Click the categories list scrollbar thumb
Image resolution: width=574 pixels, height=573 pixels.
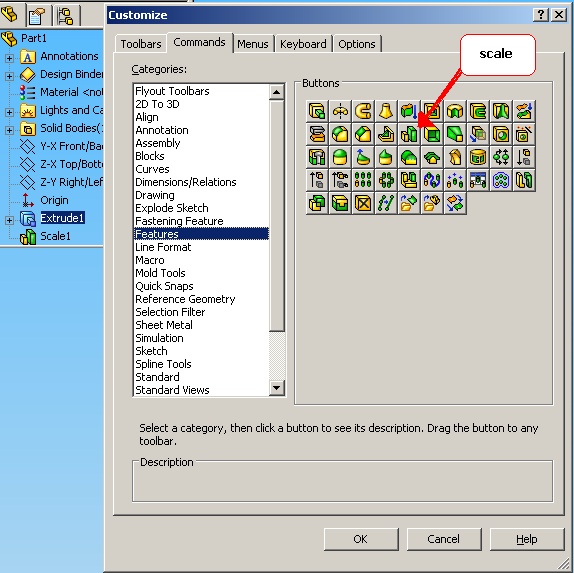[x=277, y=216]
